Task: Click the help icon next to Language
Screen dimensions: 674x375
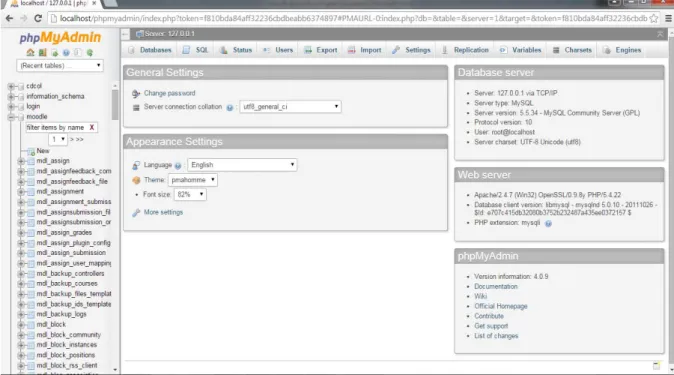Action: (x=178, y=166)
